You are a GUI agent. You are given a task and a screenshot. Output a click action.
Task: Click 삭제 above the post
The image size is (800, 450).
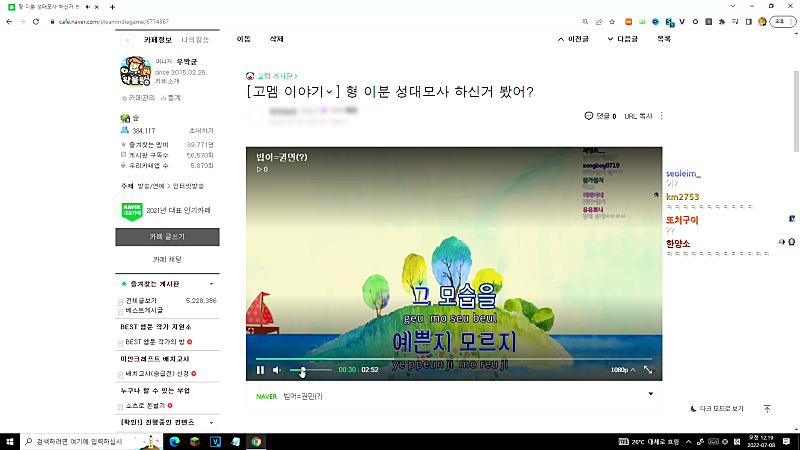click(277, 39)
